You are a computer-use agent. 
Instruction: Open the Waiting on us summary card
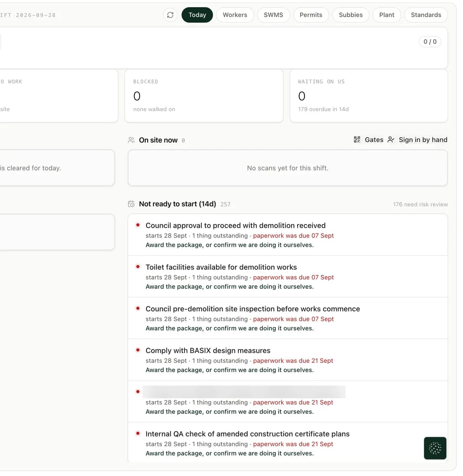click(x=369, y=96)
